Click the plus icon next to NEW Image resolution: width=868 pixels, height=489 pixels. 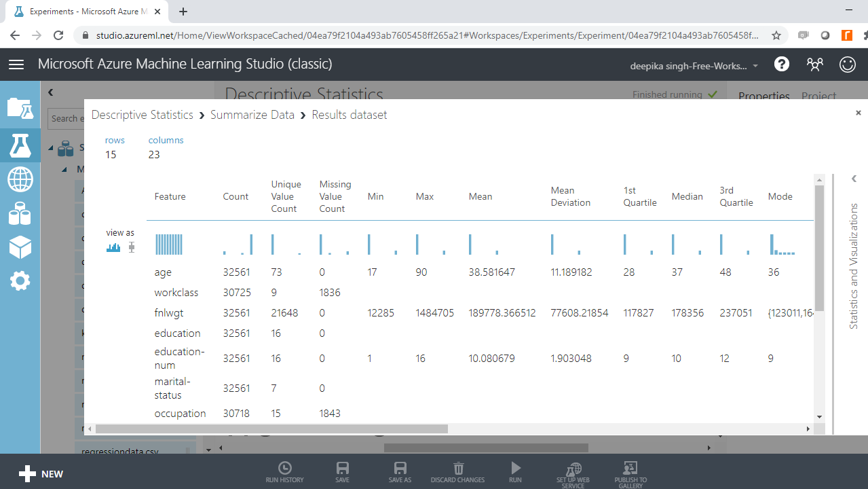click(27, 474)
